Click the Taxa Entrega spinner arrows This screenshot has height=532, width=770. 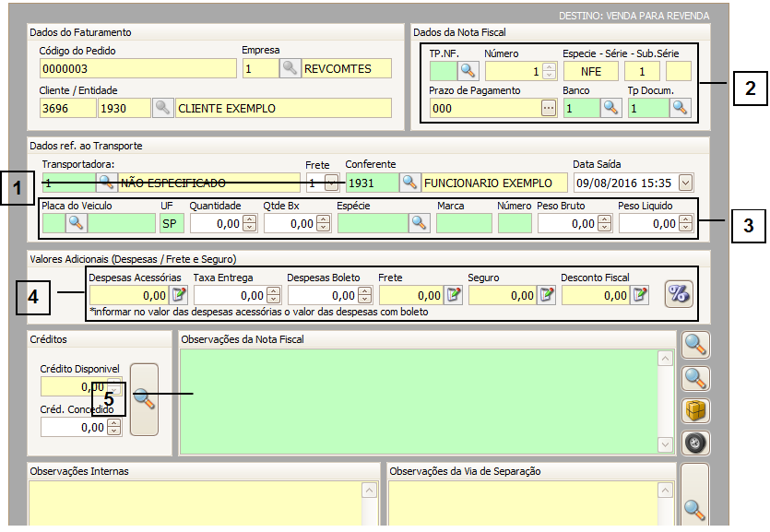[x=274, y=295]
